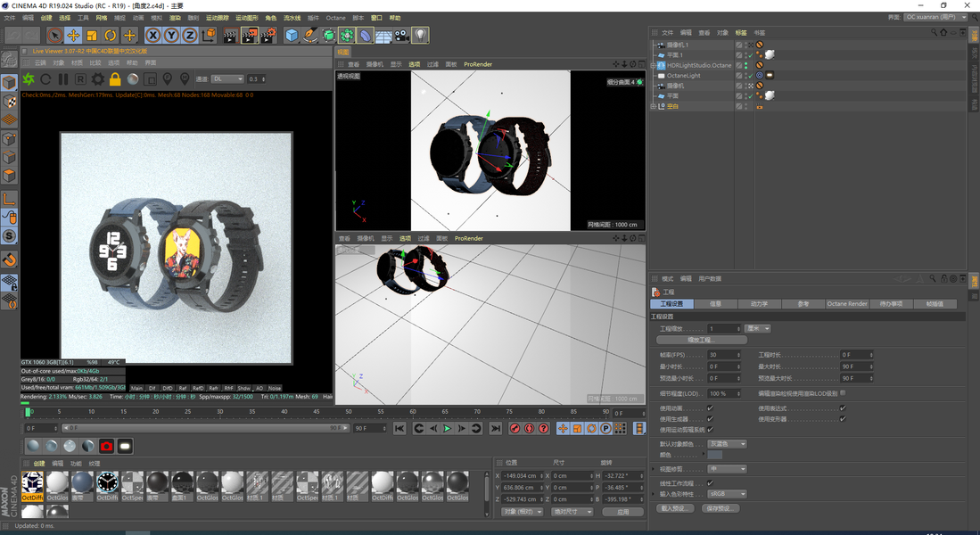Select the first OctDiff material thumbnail
This screenshot has width=980, height=535.
(32, 486)
